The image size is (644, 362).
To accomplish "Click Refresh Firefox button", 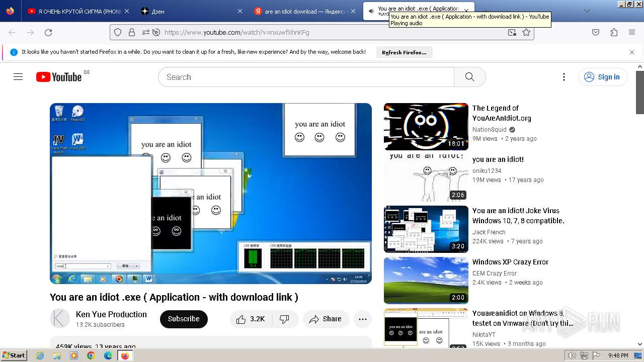I will (404, 52).
